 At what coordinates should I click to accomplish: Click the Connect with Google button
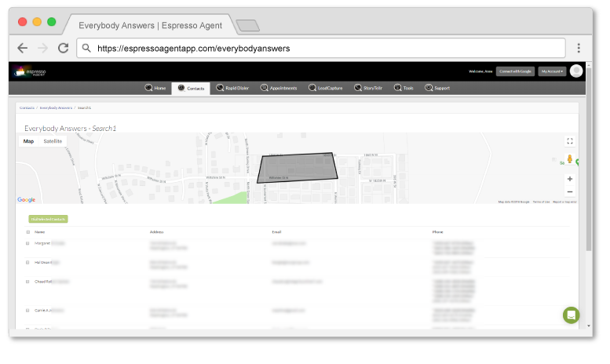(515, 71)
